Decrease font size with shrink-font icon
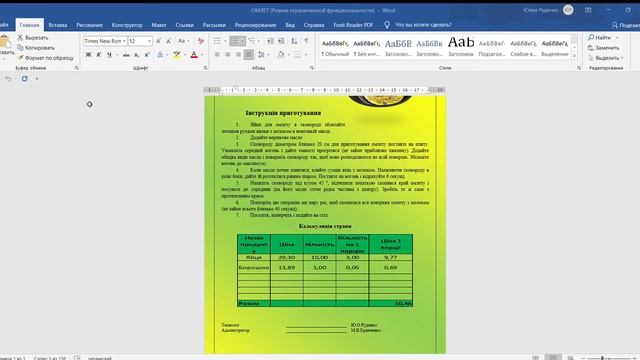640x360 pixels. click(169, 41)
